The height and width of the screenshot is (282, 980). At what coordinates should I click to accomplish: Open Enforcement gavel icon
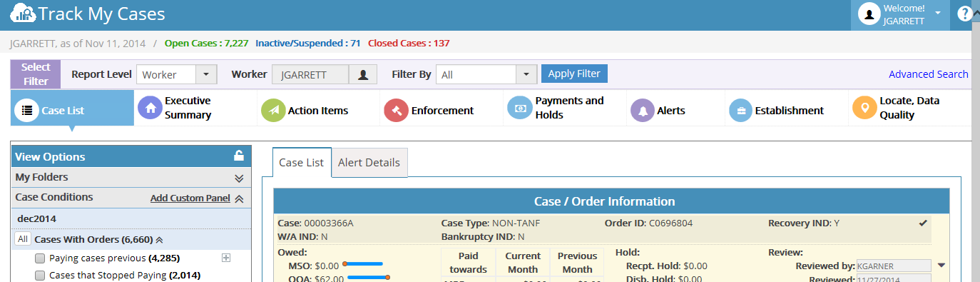point(396,111)
